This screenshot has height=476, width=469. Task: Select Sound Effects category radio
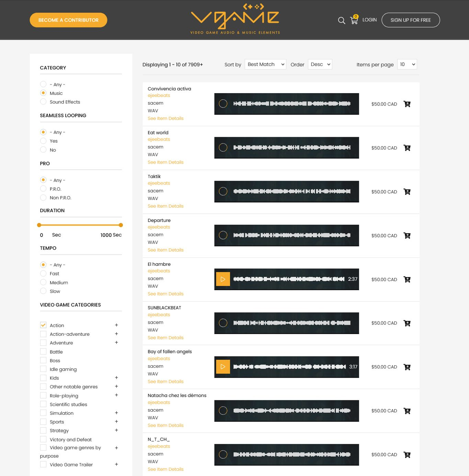[43, 102]
